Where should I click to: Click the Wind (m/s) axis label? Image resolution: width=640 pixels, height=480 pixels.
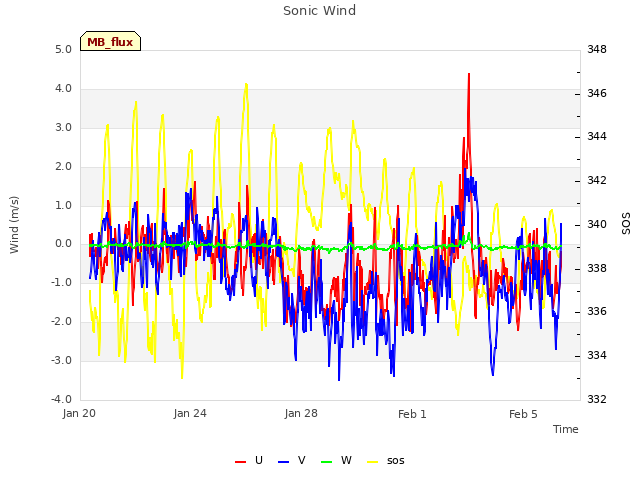coord(14,225)
